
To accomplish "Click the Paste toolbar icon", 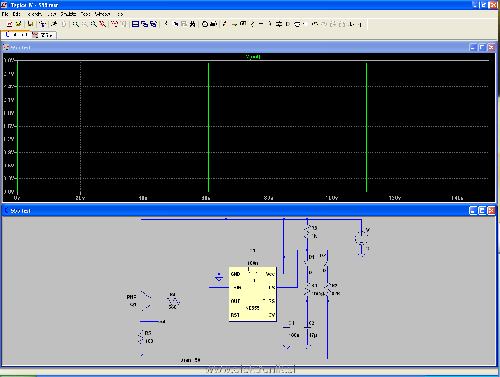I will click(183, 24).
